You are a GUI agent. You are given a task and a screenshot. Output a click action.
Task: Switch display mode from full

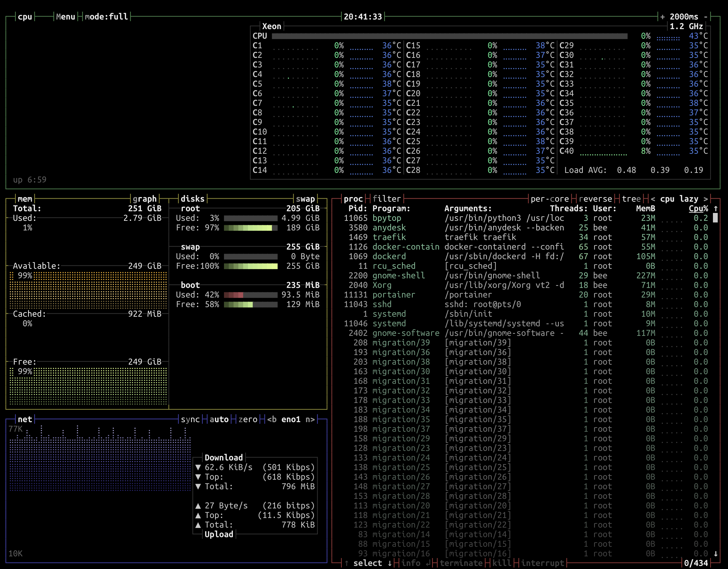(x=106, y=16)
